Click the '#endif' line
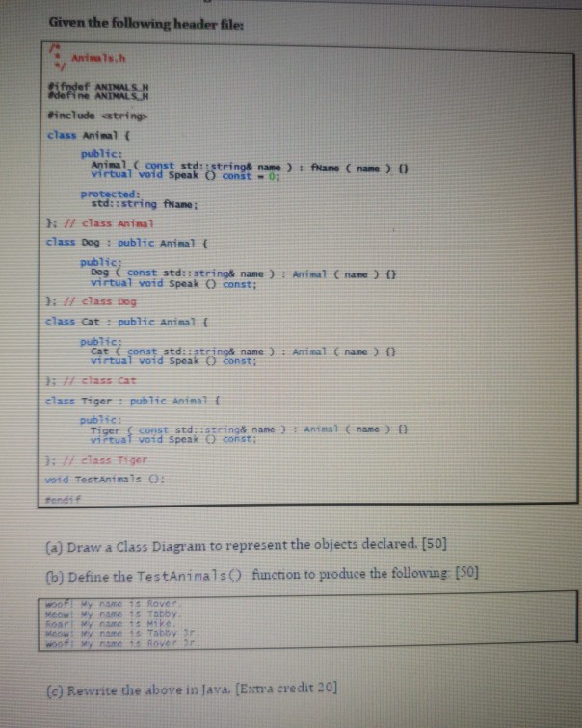The image size is (582, 728). (63, 499)
